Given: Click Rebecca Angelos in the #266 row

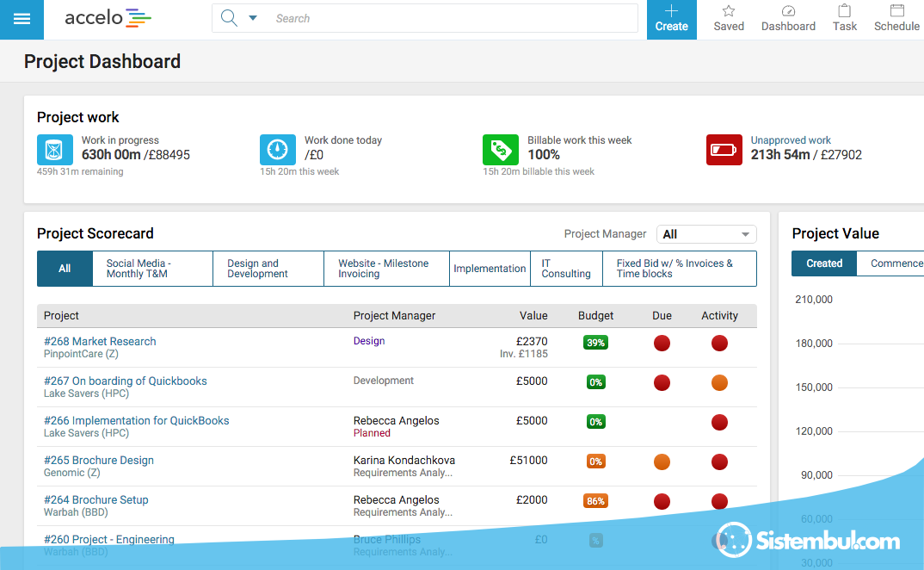Looking at the screenshot, I should 396,421.
